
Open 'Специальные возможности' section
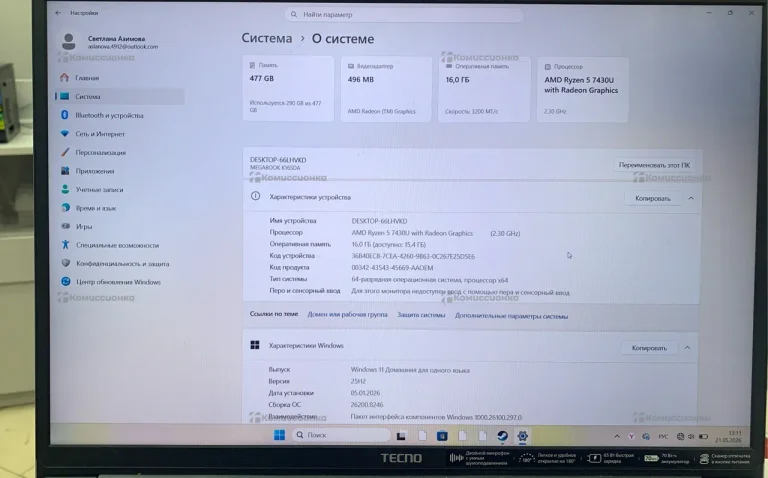[x=119, y=245]
